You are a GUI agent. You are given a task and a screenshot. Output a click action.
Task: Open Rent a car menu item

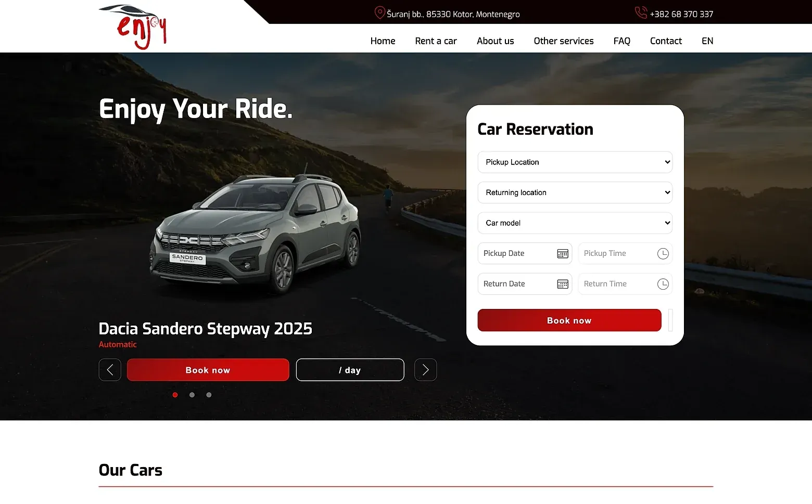pyautogui.click(x=436, y=41)
